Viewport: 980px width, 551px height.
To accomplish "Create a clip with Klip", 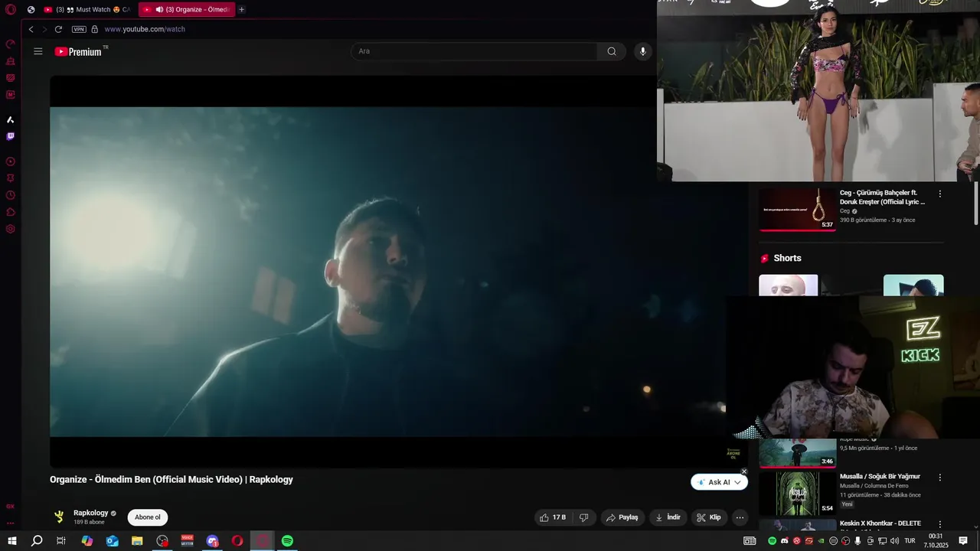I will (x=709, y=517).
